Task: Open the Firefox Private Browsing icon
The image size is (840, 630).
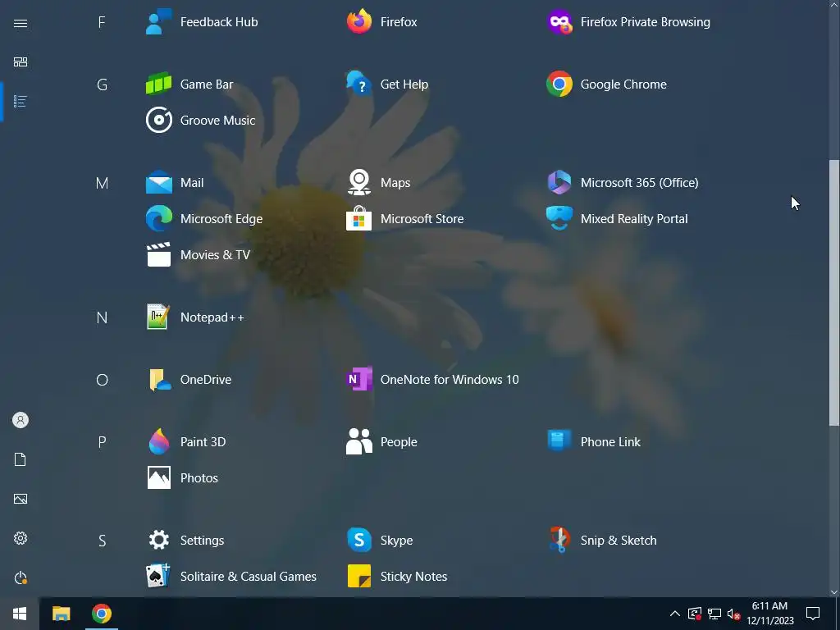Action: coord(559,22)
